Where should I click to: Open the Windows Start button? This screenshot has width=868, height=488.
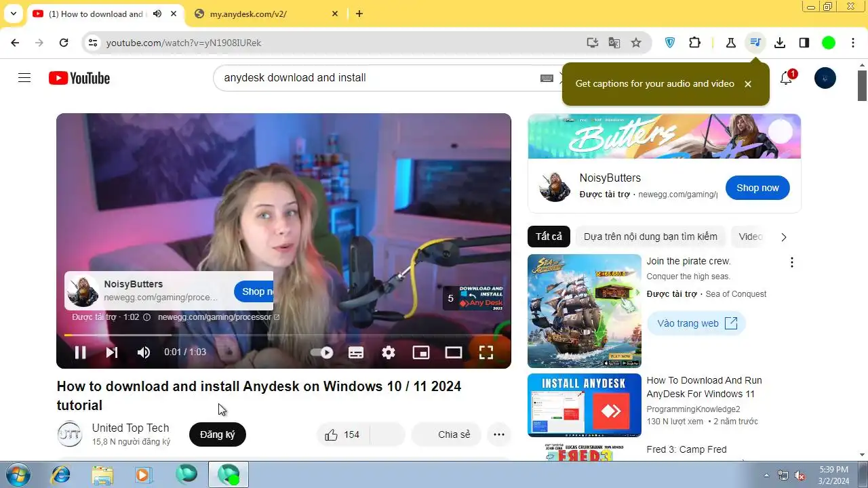tap(17, 474)
